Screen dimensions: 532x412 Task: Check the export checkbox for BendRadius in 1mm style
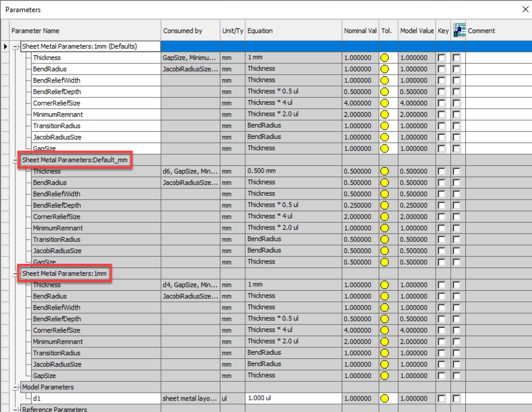coord(457,296)
